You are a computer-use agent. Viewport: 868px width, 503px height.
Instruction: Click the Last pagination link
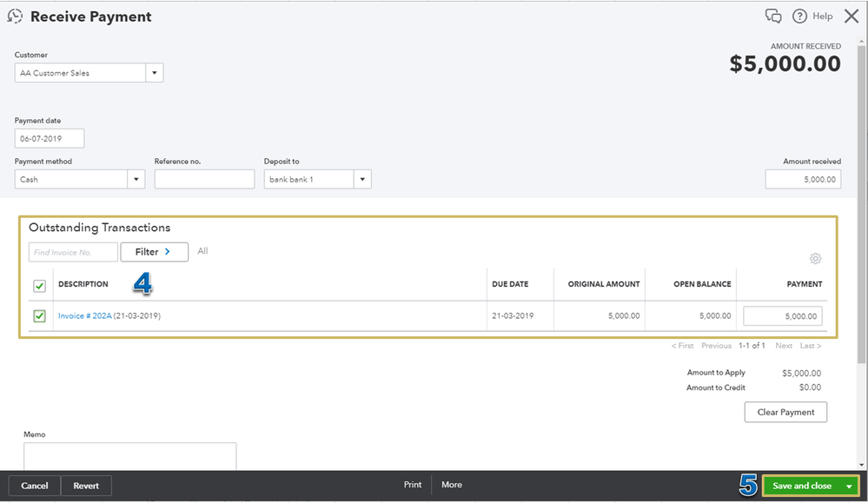[811, 345]
